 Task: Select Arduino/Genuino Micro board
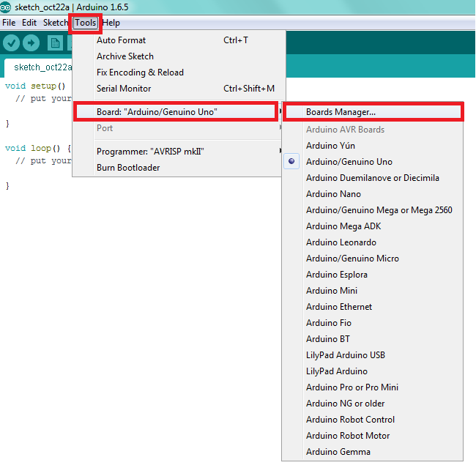(x=373, y=258)
